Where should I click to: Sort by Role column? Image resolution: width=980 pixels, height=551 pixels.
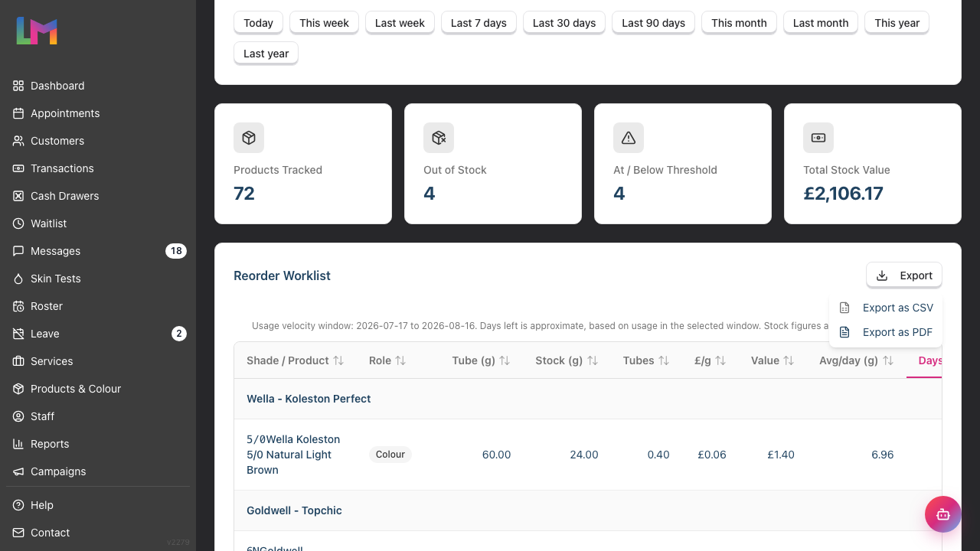(387, 360)
